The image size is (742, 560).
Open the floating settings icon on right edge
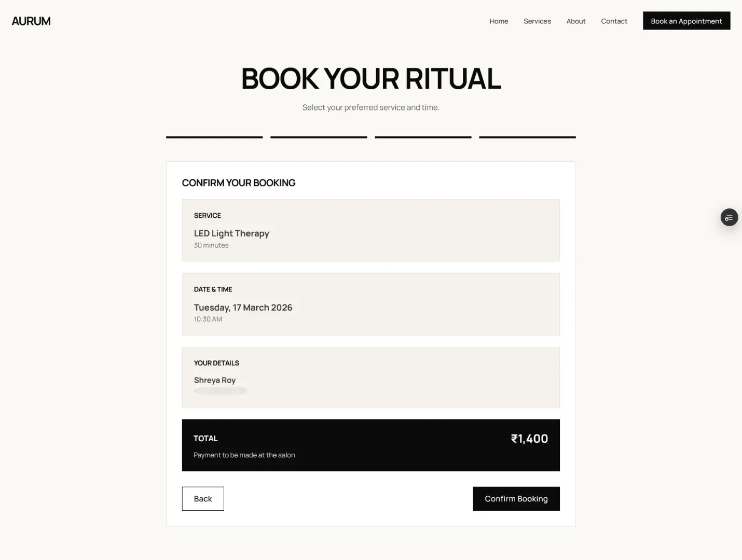pos(729,217)
